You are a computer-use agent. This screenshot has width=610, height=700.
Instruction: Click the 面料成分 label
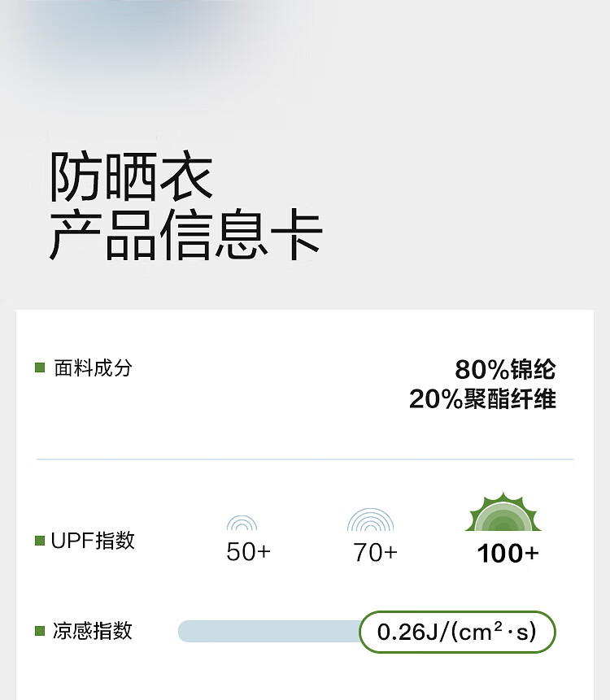93,368
